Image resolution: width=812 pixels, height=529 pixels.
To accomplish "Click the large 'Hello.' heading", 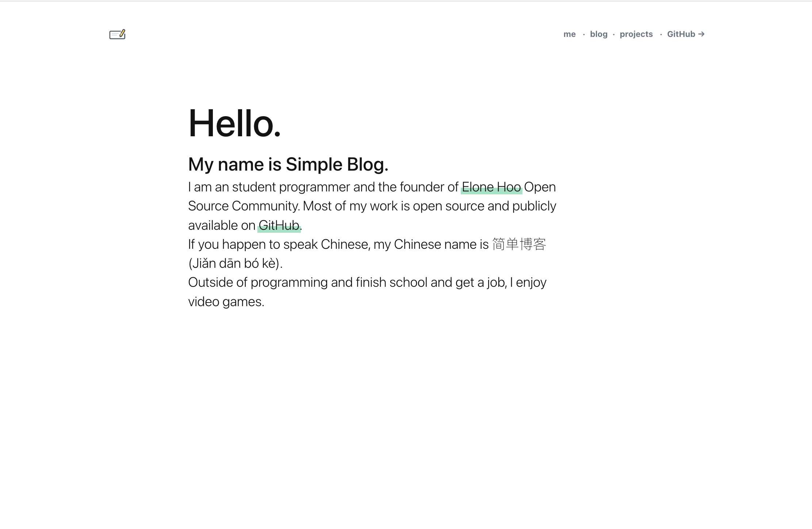I will click(234, 123).
